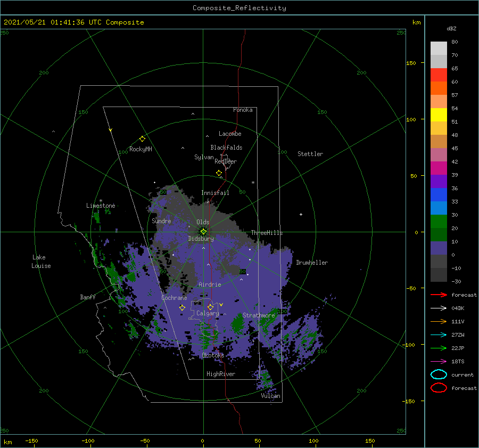
Task: Select the white 04DK arrow icon
Action: (x=439, y=308)
